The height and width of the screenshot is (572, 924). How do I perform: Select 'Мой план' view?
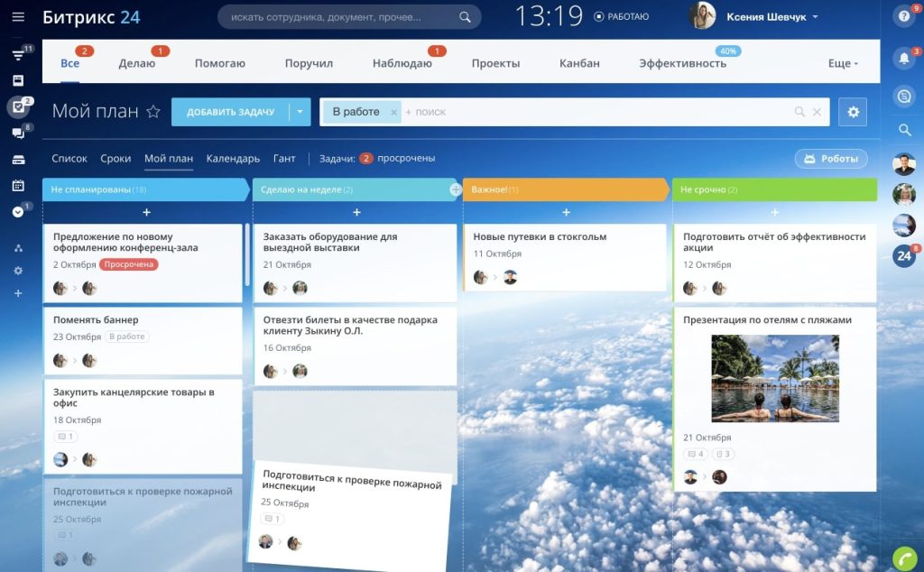click(169, 159)
